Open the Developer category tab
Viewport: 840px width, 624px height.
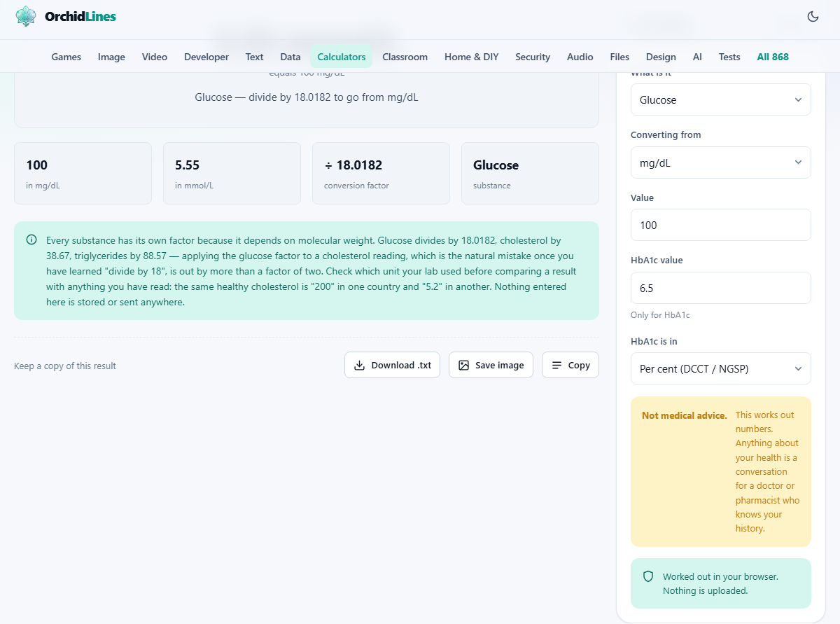point(206,57)
